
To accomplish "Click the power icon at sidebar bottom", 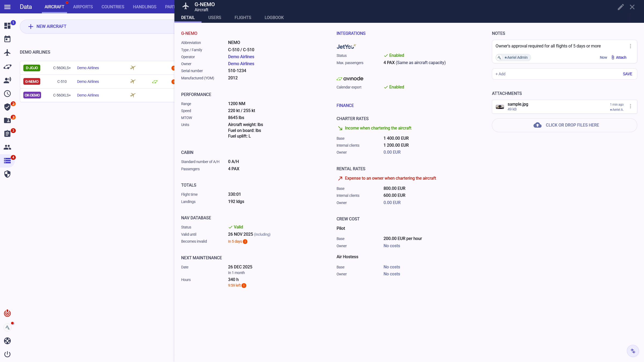I will point(8,354).
